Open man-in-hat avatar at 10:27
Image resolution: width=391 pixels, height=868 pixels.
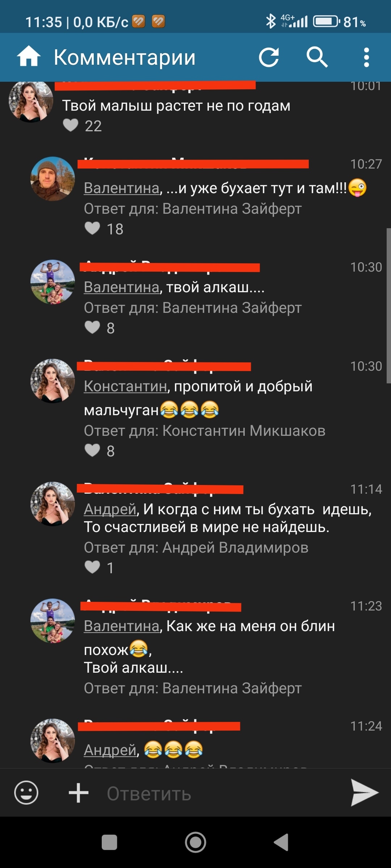[52, 179]
